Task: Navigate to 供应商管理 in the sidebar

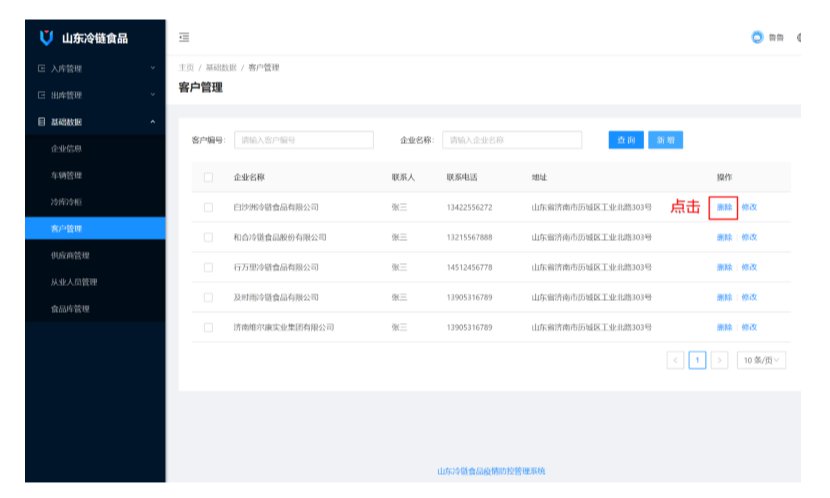Action: tap(70, 256)
